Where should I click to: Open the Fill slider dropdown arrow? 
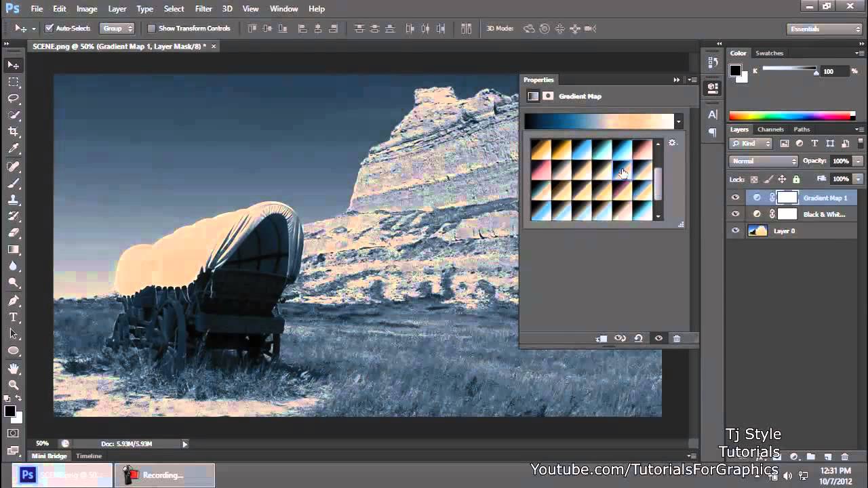click(x=858, y=179)
